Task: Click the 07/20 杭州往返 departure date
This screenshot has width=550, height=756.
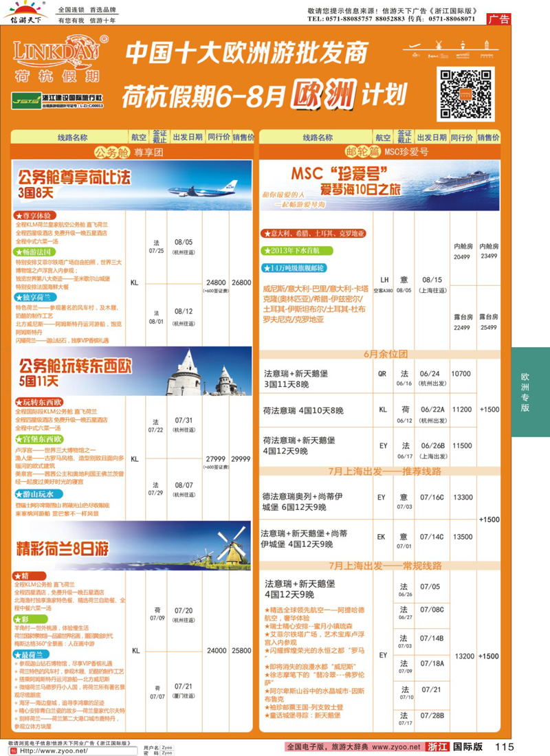Action: 184,614
